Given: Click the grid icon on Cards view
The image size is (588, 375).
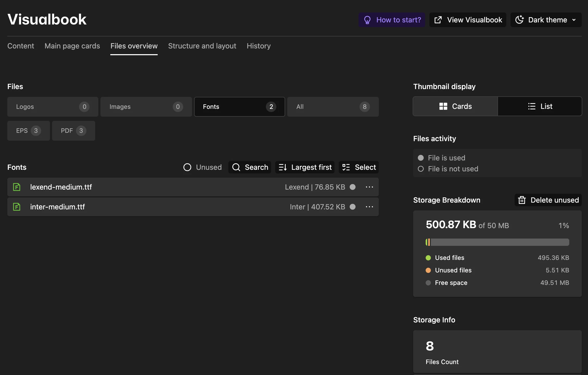Looking at the screenshot, I should pyautogui.click(x=443, y=106).
